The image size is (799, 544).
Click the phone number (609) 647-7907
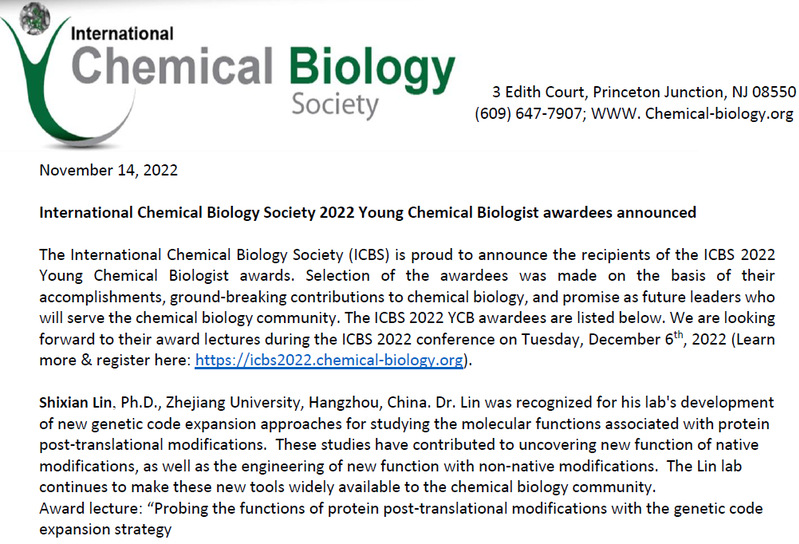[x=528, y=114]
